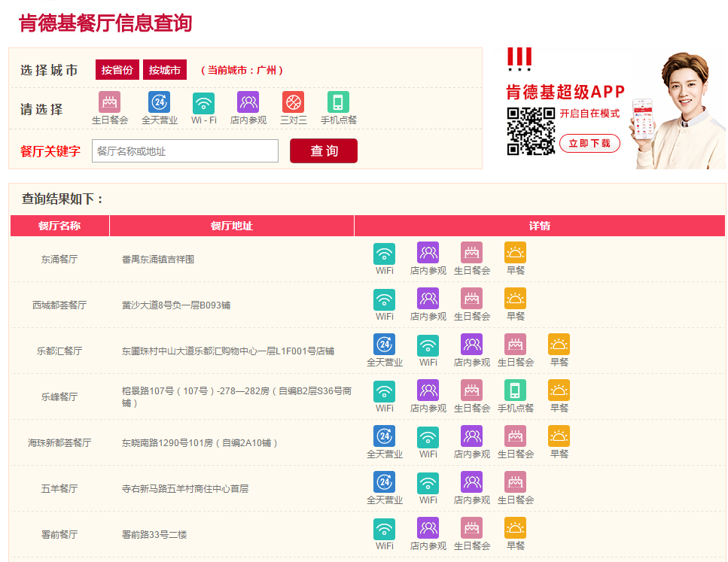Select restaurant name 乐都汇餐厅
Viewport: 728px width, 562px height.
tap(59, 351)
